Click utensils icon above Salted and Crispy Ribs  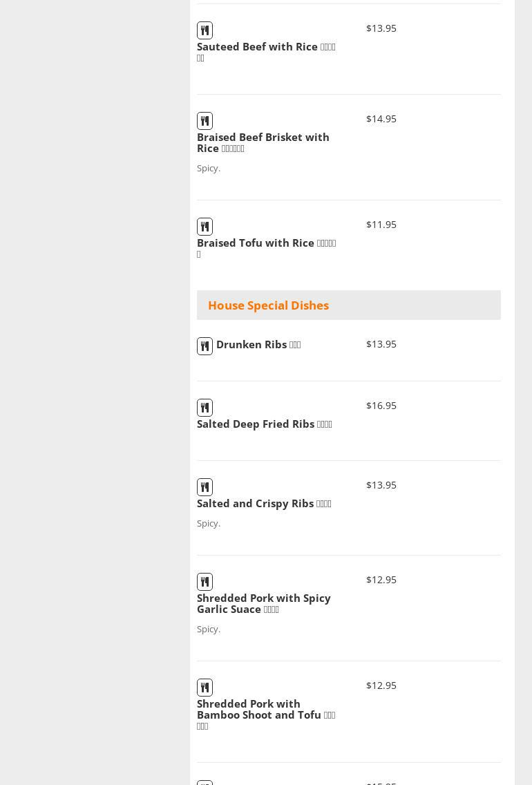pos(205,487)
